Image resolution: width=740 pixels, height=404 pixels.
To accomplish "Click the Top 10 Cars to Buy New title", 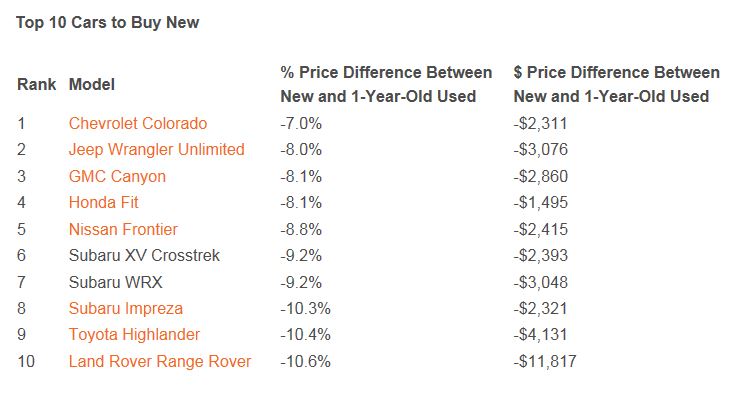I will click(x=107, y=22).
